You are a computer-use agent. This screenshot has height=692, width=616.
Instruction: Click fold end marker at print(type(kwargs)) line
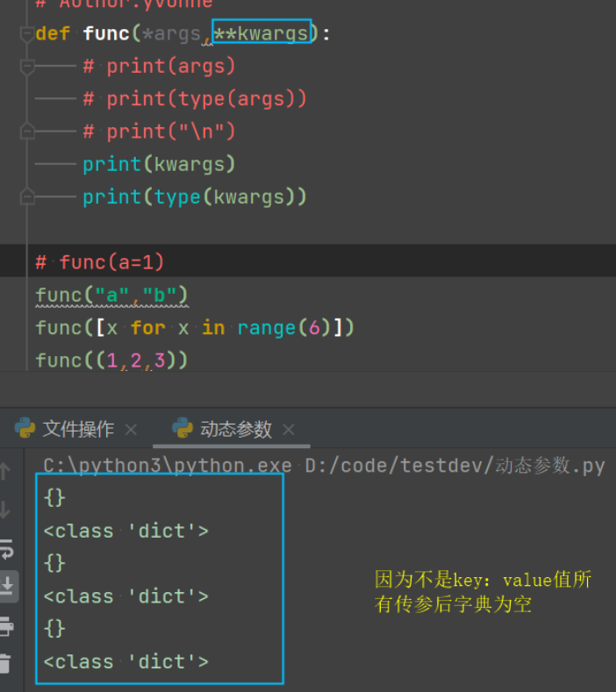(x=27, y=196)
